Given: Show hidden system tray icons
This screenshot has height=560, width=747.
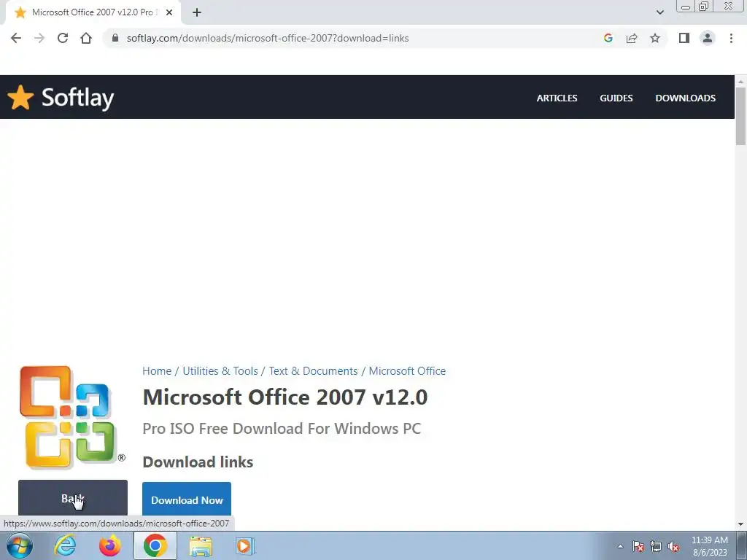Looking at the screenshot, I should pyautogui.click(x=620, y=546).
